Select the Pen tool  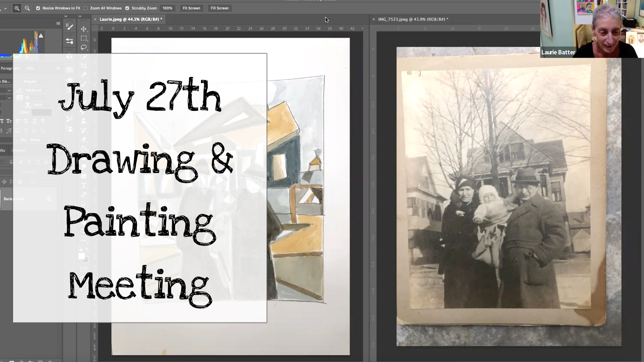[x=84, y=195]
